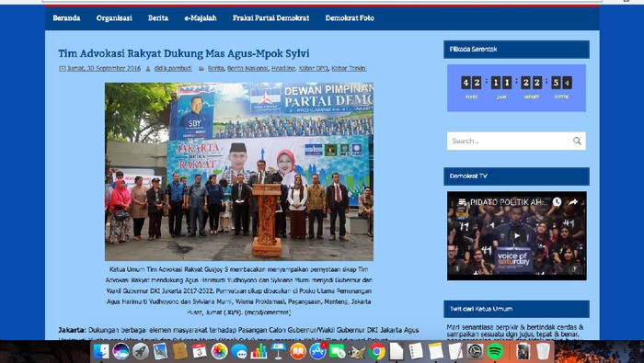Click the article title Tim Advokasi Rakyat

pos(184,53)
